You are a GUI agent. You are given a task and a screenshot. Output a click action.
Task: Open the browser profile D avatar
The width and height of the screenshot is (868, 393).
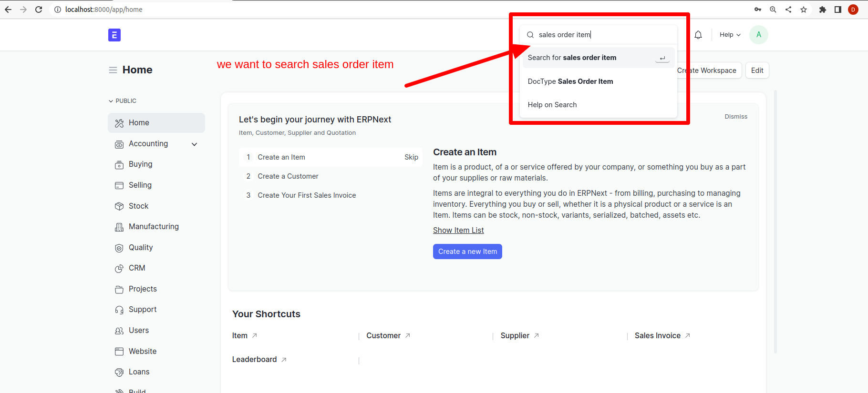[x=853, y=10]
